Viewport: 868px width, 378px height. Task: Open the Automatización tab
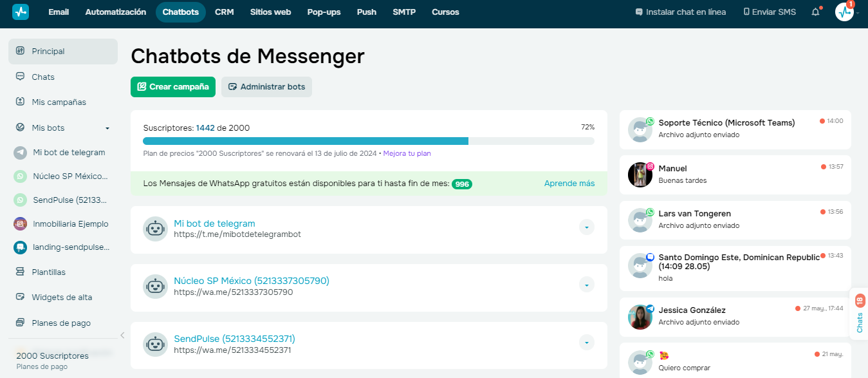[116, 12]
